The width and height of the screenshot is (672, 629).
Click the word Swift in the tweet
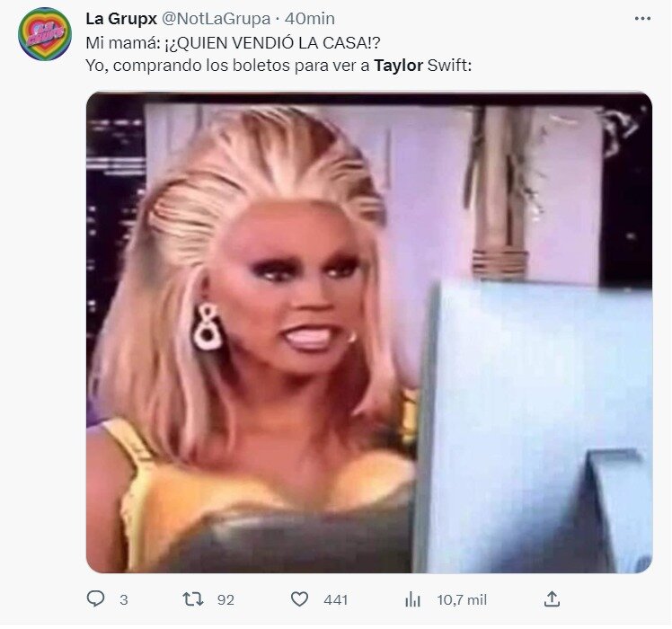click(x=449, y=66)
